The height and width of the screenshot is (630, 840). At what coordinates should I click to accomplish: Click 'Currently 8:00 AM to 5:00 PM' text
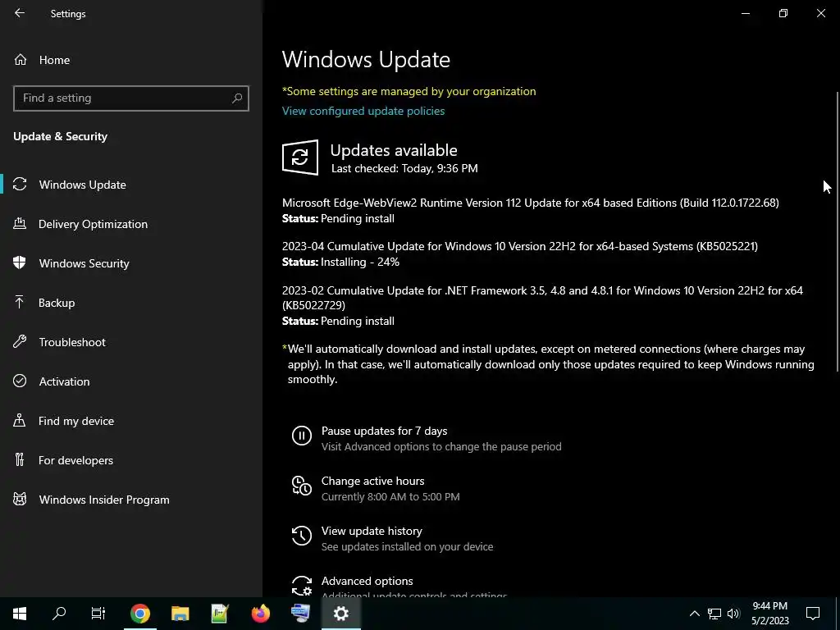click(x=390, y=496)
